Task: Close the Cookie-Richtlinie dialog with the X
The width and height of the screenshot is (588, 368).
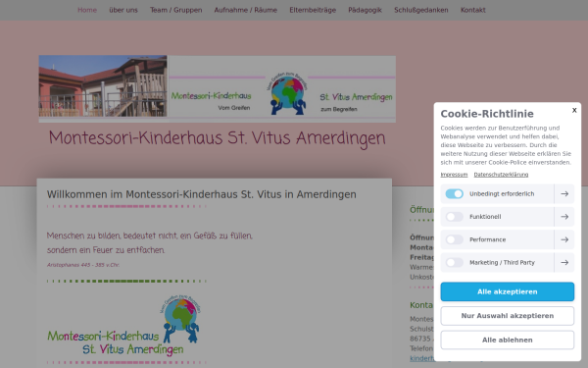Action: tap(574, 110)
